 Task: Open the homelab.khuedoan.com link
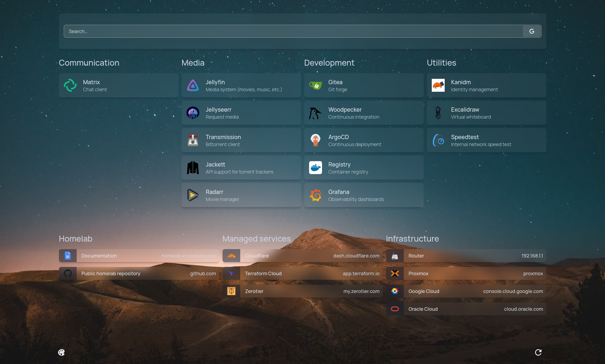click(x=189, y=256)
